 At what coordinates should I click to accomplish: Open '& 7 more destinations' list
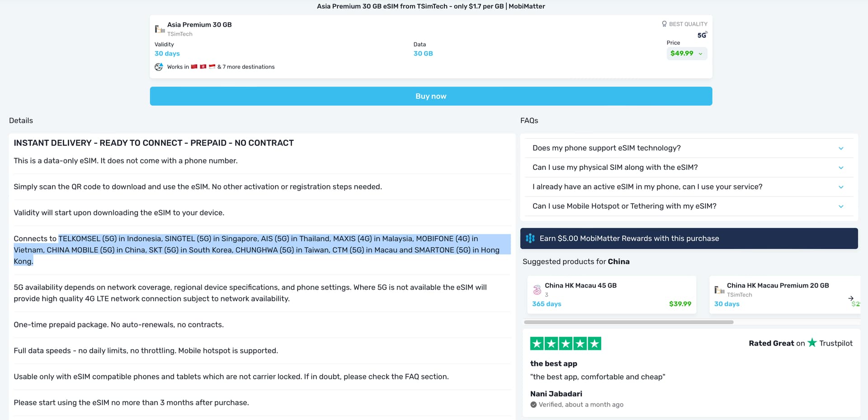pos(246,67)
